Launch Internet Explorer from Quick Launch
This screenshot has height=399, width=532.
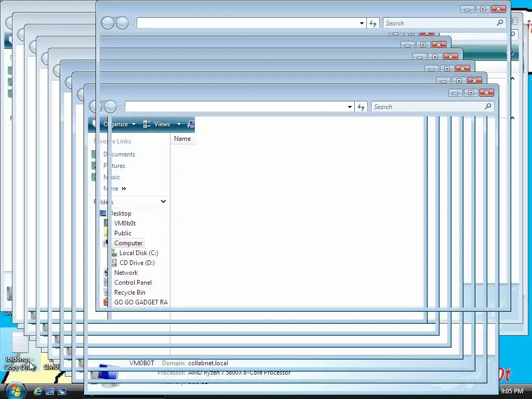(x=37, y=391)
